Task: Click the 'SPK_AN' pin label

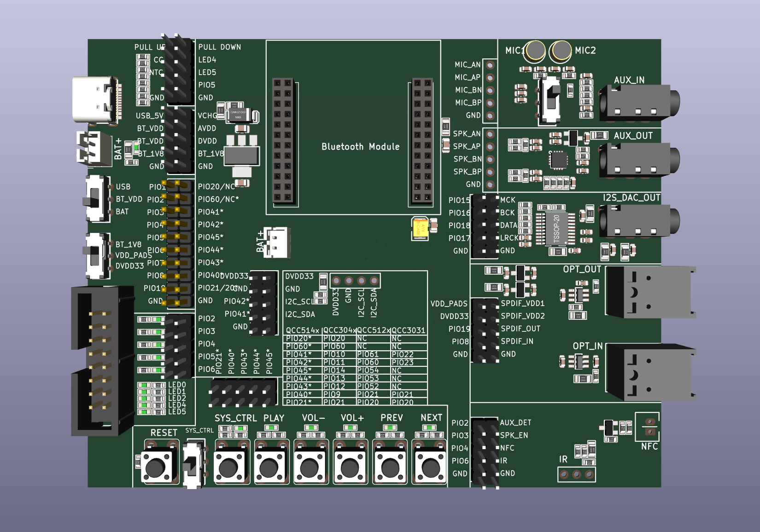Action: [x=467, y=134]
